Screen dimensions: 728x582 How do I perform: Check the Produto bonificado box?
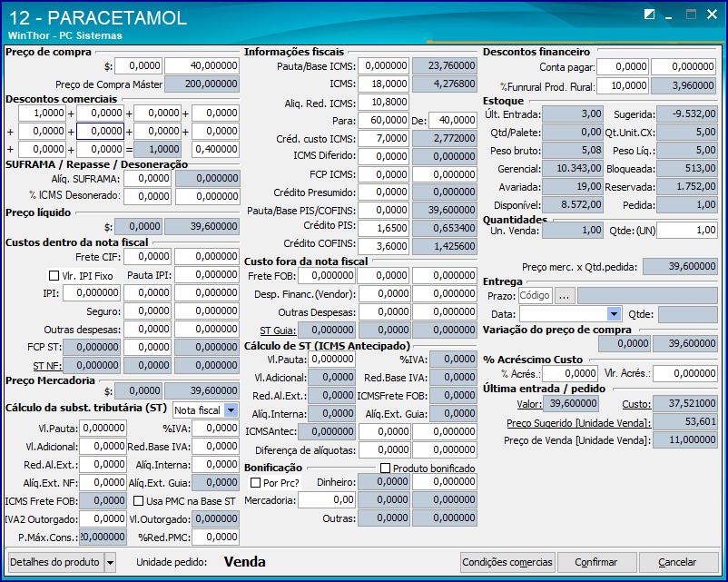[x=385, y=469]
